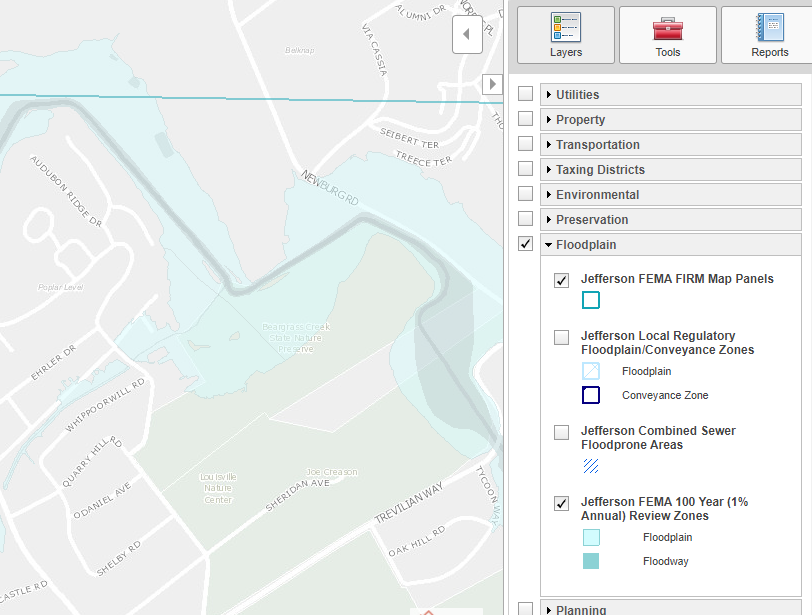Uncheck Jefferson FEMA FIRM Map Panels layer

tap(562, 280)
